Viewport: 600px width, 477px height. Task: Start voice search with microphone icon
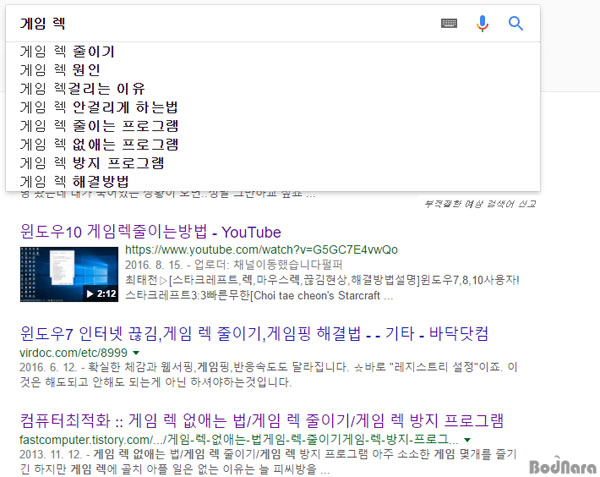click(x=483, y=24)
